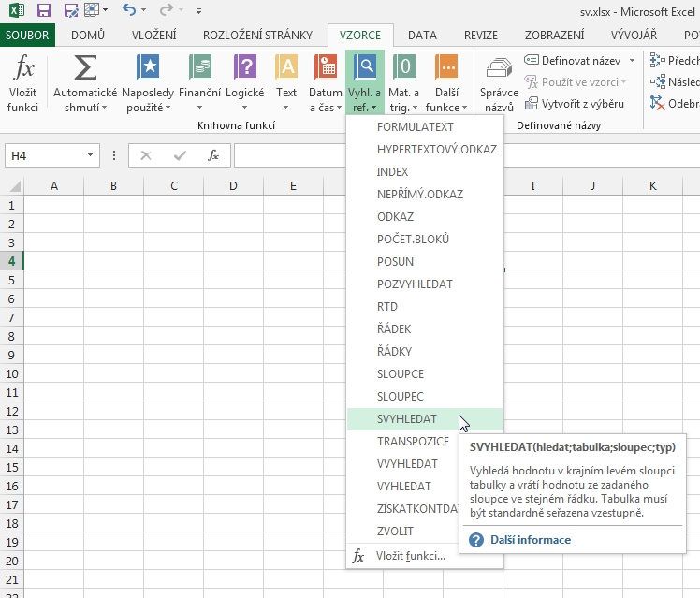
Task: Switch to the DOMŮ tab
Action: [88, 35]
